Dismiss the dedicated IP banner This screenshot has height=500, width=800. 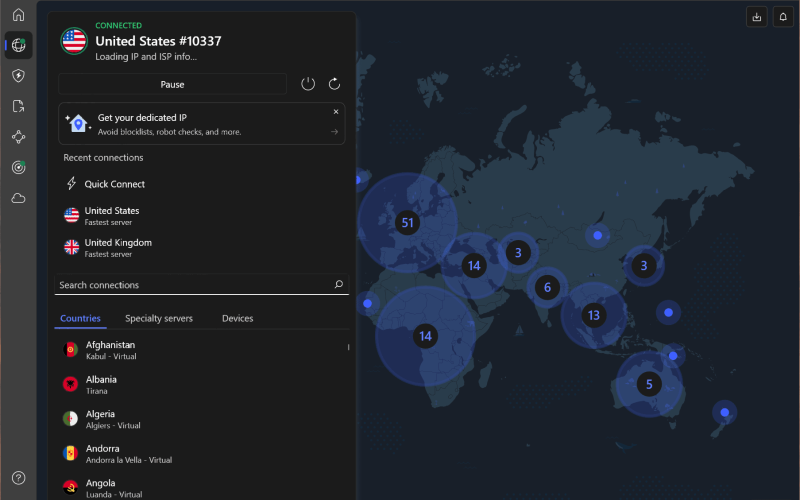pos(336,112)
